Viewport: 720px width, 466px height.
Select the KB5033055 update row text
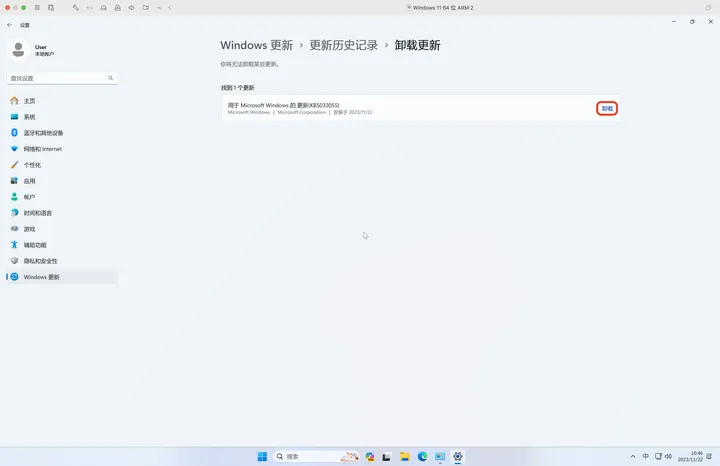click(283, 105)
